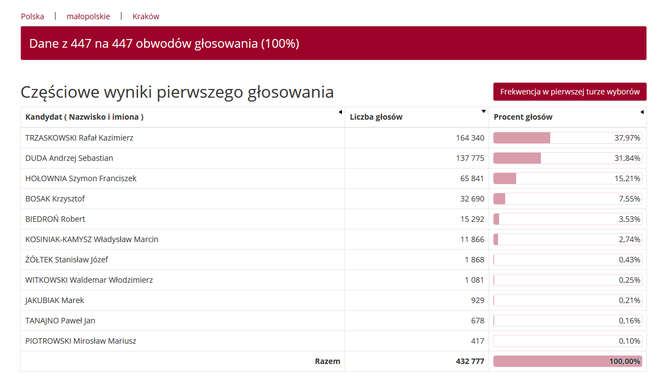
Task: Select ŻÓŁTEK Stanisław Józef row name
Action: coord(66,260)
